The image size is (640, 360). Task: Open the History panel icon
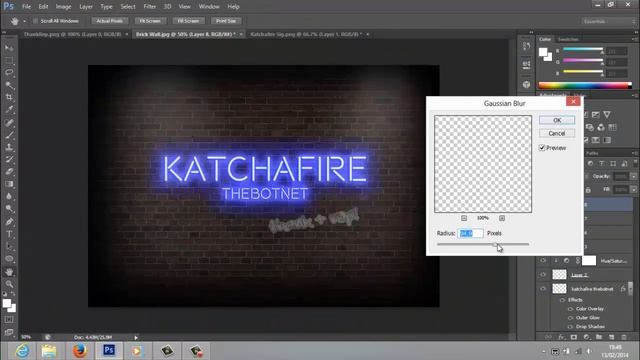526,46
